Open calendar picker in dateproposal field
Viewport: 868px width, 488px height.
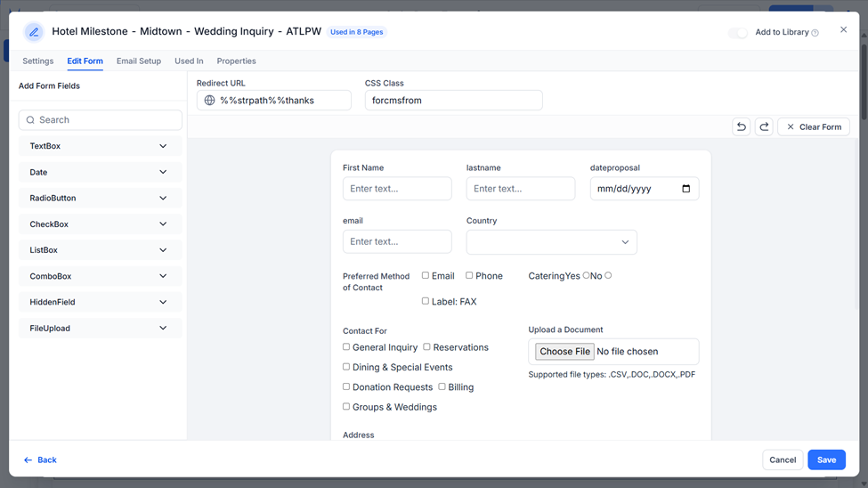click(685, 188)
